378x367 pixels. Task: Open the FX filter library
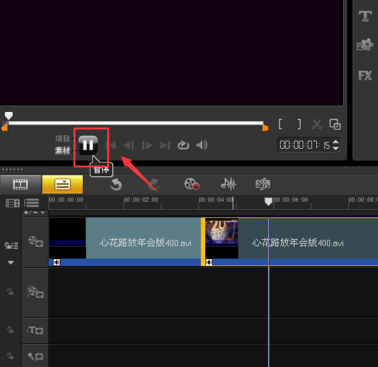tap(365, 76)
